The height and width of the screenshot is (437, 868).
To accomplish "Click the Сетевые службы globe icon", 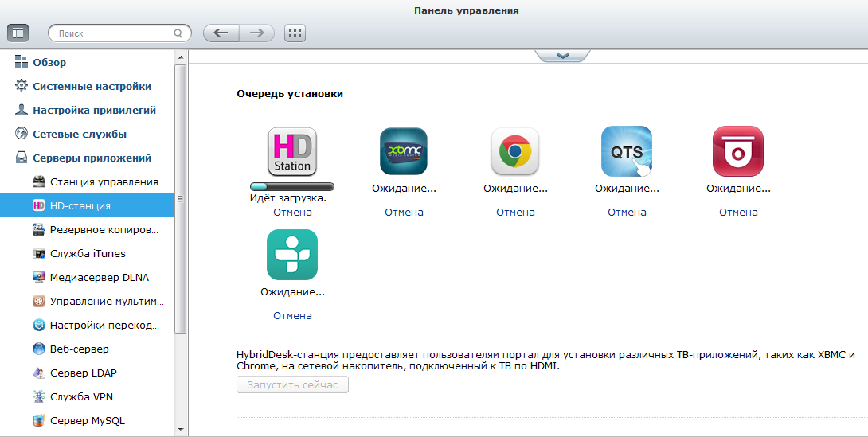I will 21,133.
